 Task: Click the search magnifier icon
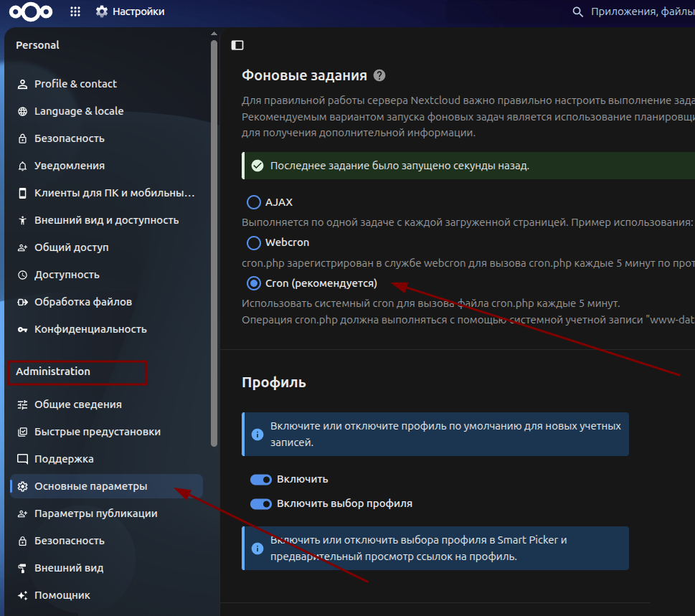tap(577, 11)
